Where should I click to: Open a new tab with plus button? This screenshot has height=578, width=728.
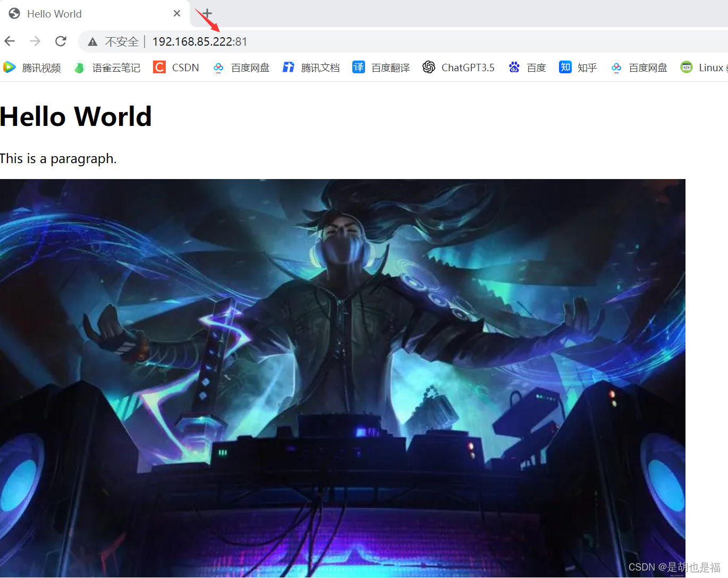207,13
